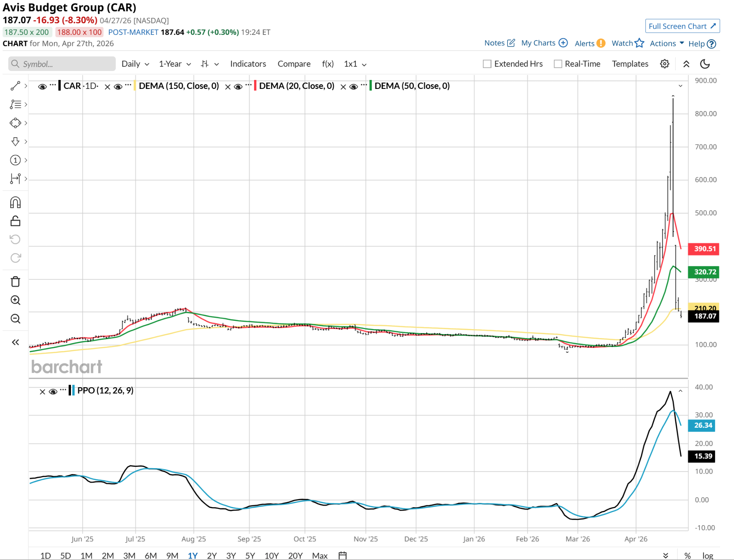This screenshot has height=560, width=734.
Task: Open the Full Screen Chart link
Action: point(682,26)
